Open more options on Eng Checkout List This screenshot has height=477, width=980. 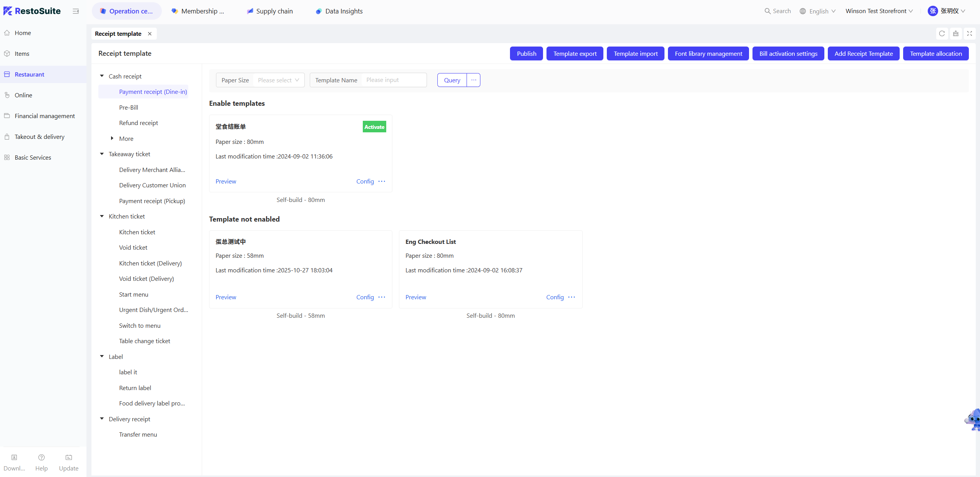coord(571,297)
